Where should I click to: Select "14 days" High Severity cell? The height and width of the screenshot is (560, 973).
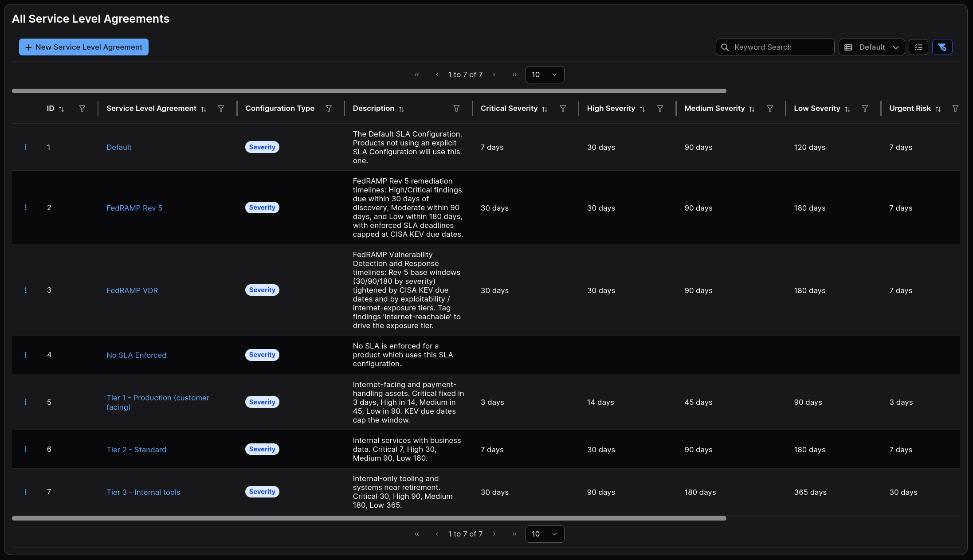(x=600, y=402)
